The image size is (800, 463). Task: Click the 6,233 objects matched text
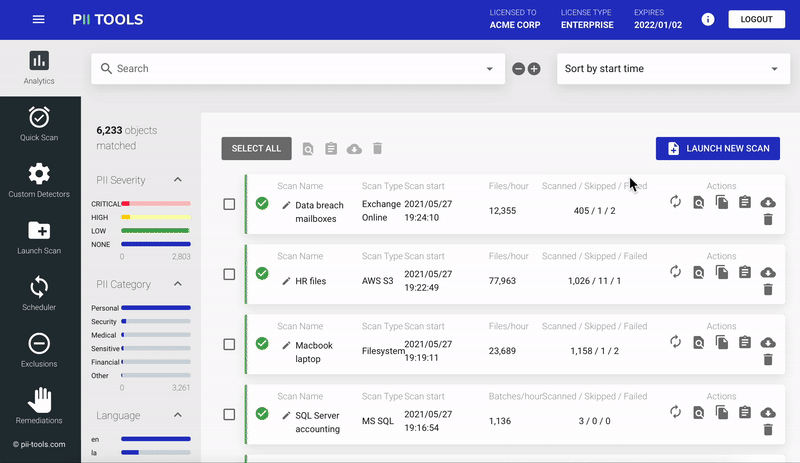pyautogui.click(x=127, y=138)
